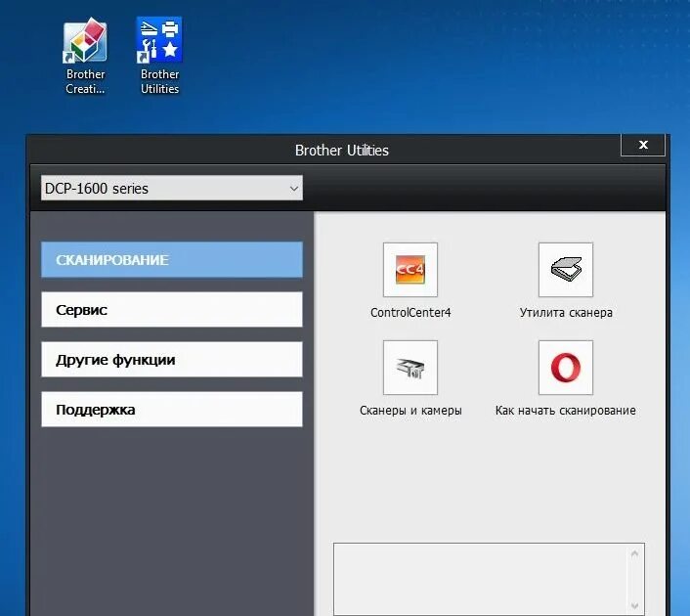Click the description box scroll down arrow
Image resolution: width=690 pixels, height=616 pixels.
click(634, 606)
